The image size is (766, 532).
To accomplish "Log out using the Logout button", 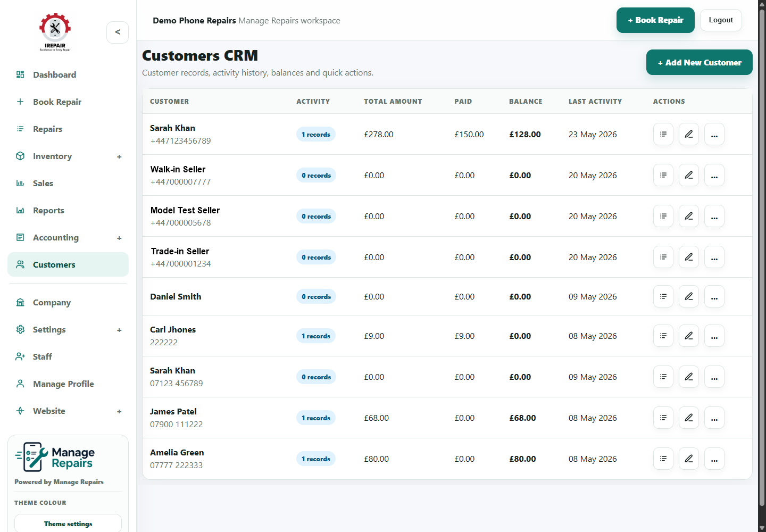I will pyautogui.click(x=721, y=20).
